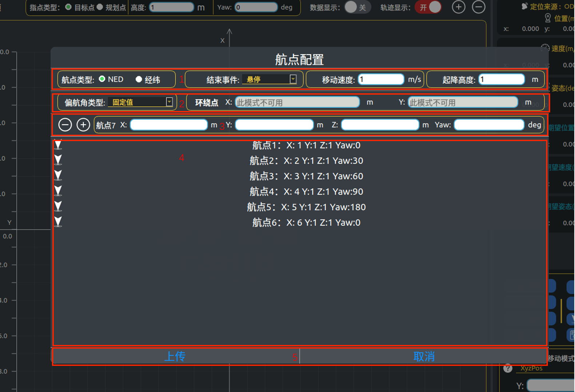
Task: Click the top toolbar 高度 input field
Action: click(x=172, y=7)
